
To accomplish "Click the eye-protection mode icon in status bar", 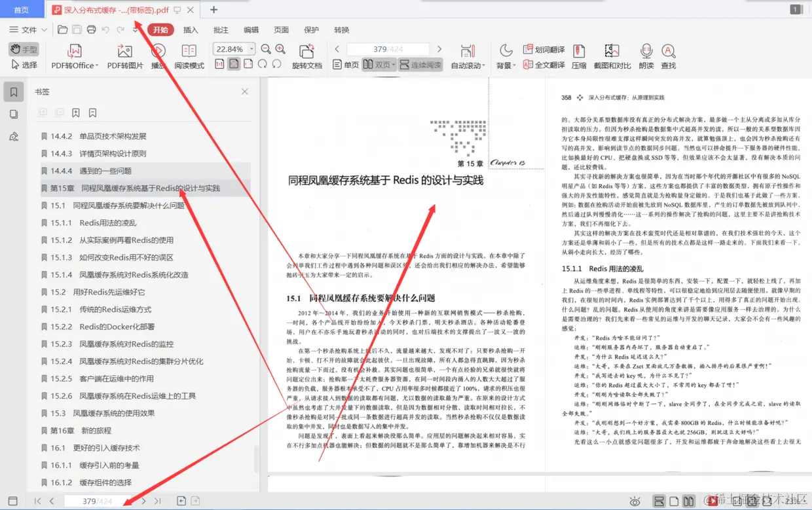I will point(634,501).
